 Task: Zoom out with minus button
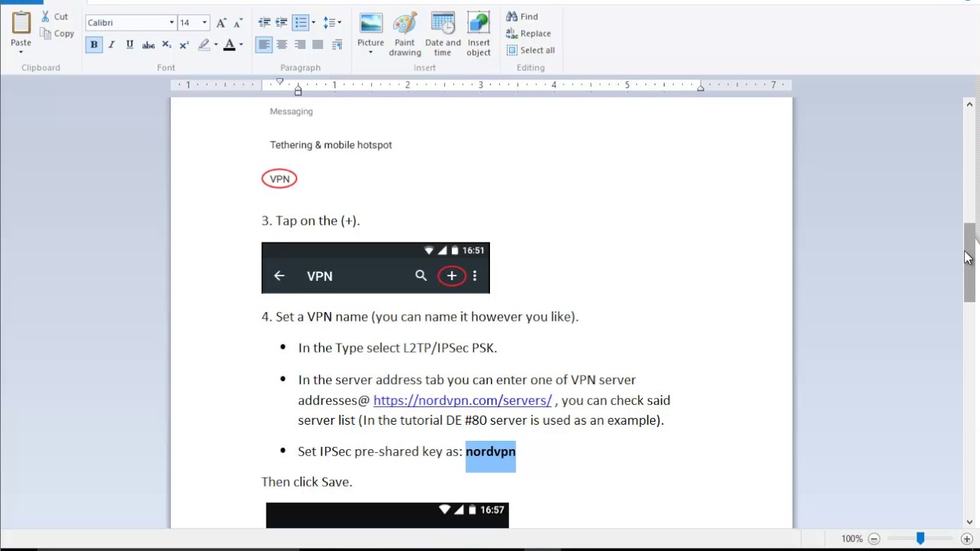tap(874, 539)
